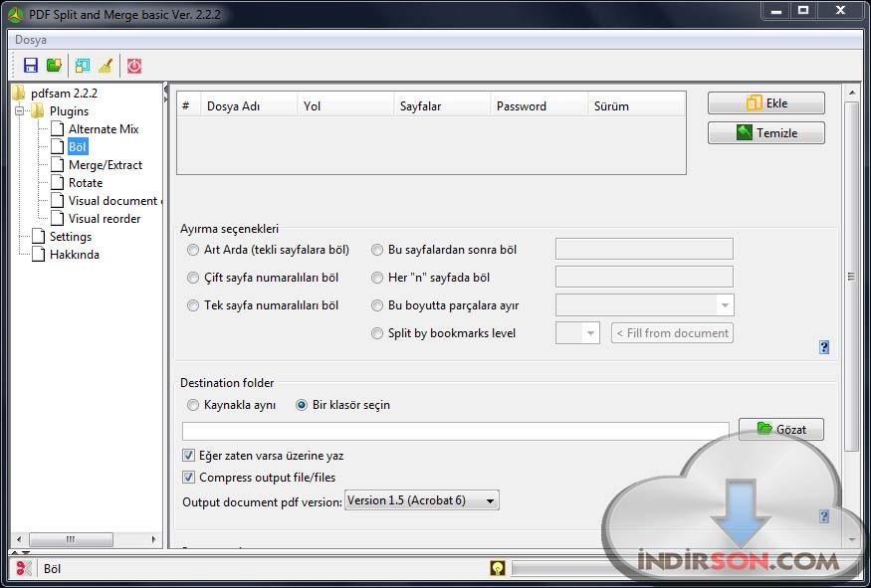Select Bir klasör seçin destination option
This screenshot has height=588, width=871.
pyautogui.click(x=302, y=405)
